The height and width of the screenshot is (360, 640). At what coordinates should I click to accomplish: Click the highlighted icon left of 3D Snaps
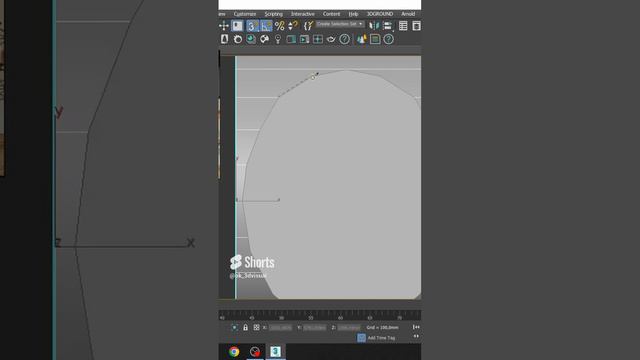point(237,26)
